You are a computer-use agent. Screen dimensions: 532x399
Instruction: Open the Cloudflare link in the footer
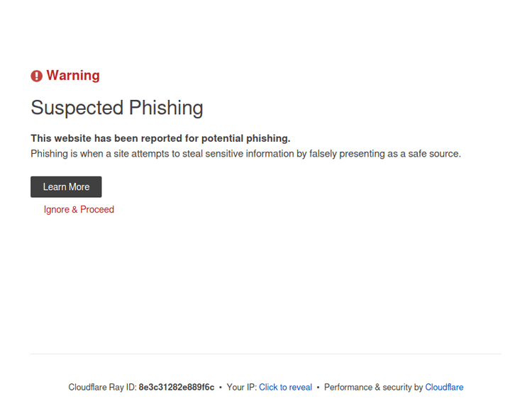click(444, 388)
